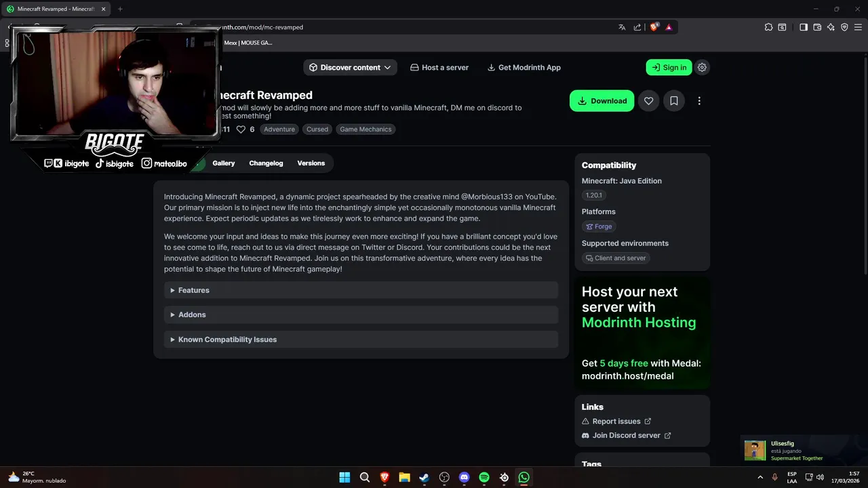
Task: Open the Brave Wallet icon
Action: pyautogui.click(x=817, y=27)
